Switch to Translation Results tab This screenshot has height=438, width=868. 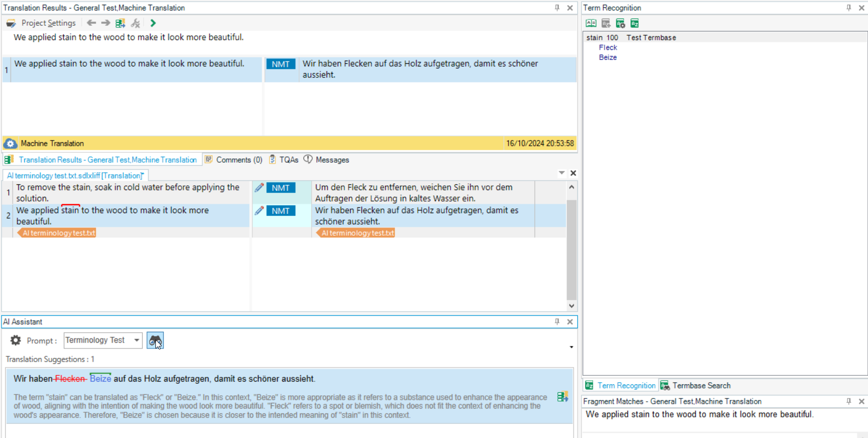[x=101, y=160]
